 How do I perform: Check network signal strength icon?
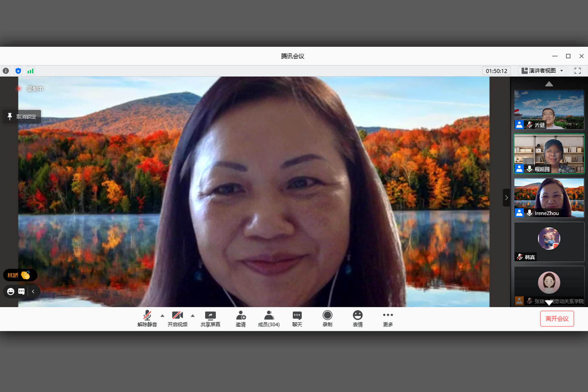(x=31, y=71)
